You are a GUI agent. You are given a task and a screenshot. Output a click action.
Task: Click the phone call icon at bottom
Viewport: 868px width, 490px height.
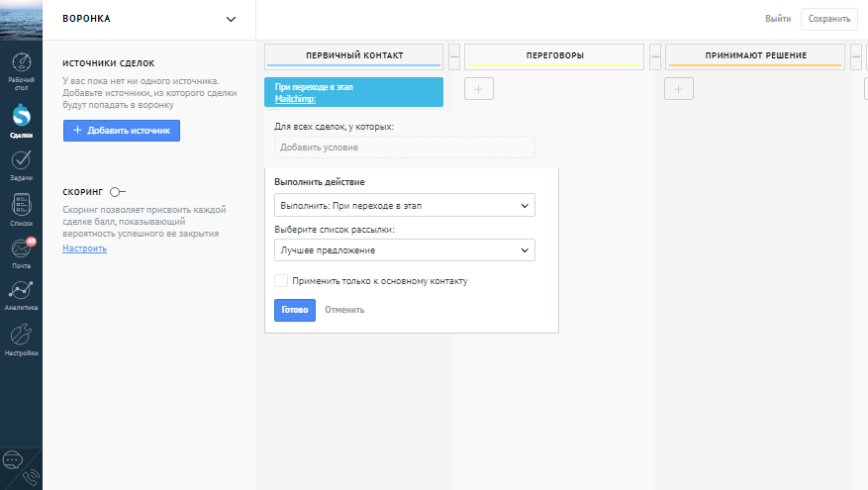31,477
